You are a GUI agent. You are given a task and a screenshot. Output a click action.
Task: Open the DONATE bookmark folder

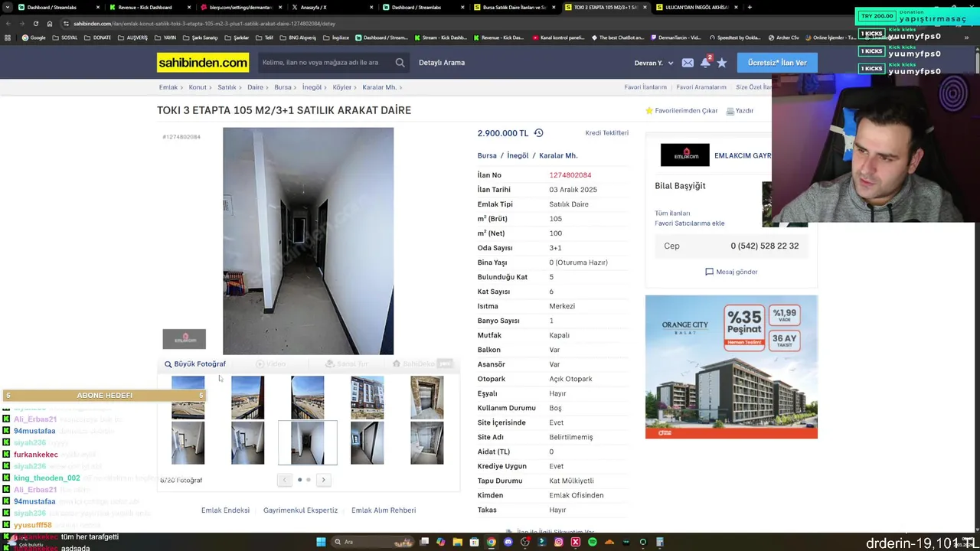tap(97, 37)
